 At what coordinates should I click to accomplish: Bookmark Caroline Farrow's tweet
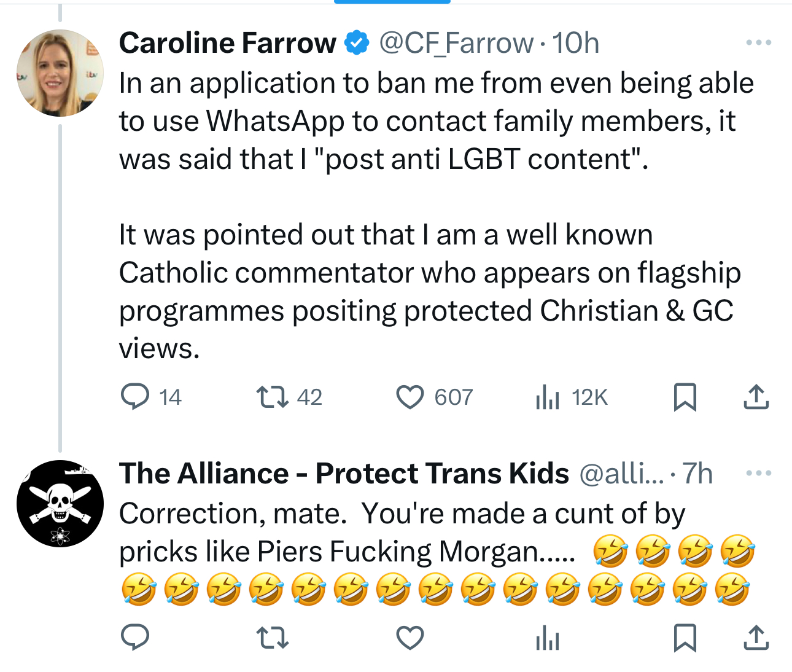click(685, 397)
